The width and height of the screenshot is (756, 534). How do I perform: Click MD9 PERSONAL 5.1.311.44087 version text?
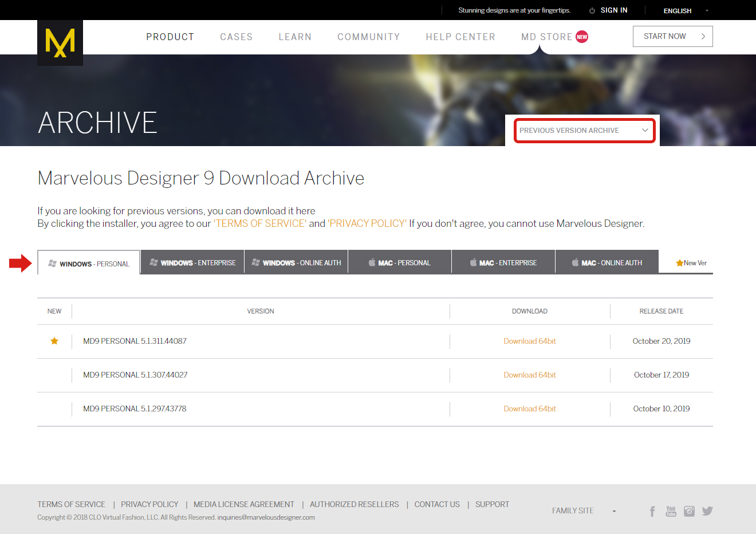[135, 341]
